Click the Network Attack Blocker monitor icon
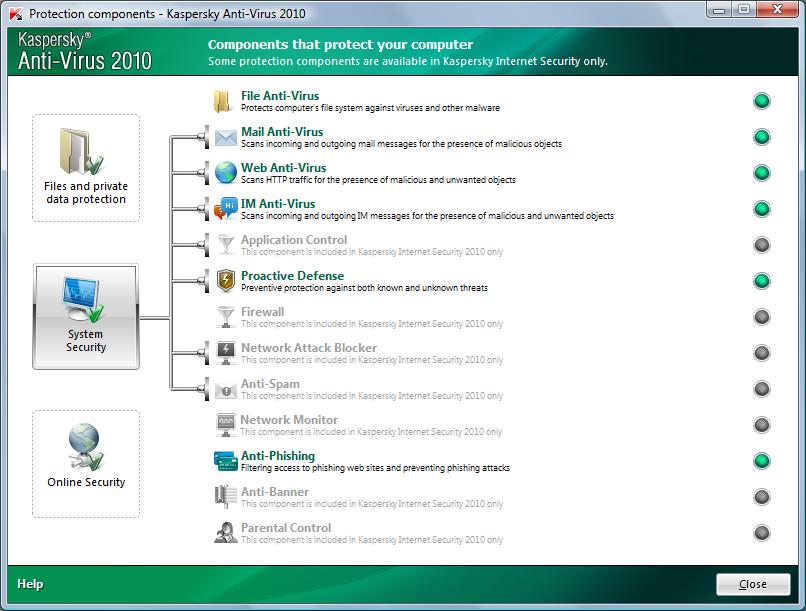This screenshot has height=611, width=806. (x=226, y=353)
